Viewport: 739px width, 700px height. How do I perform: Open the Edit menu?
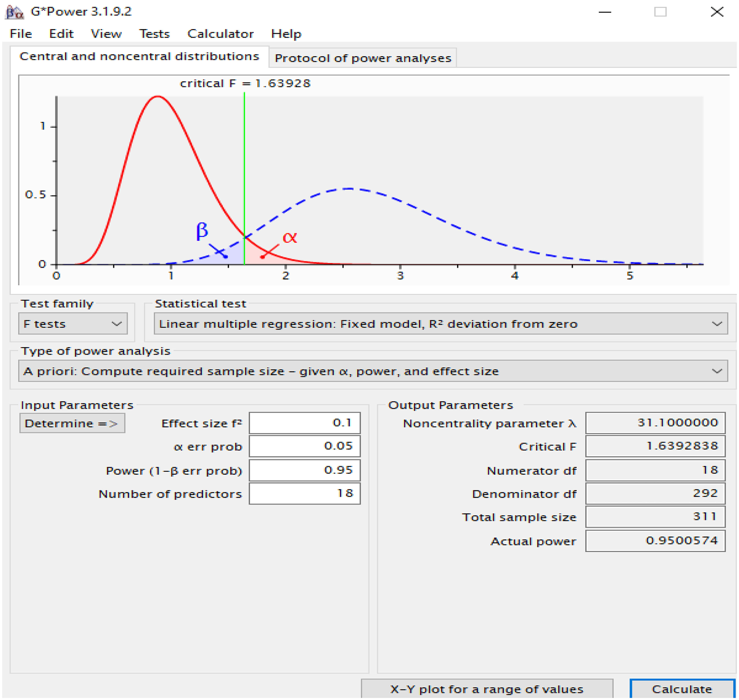(61, 34)
